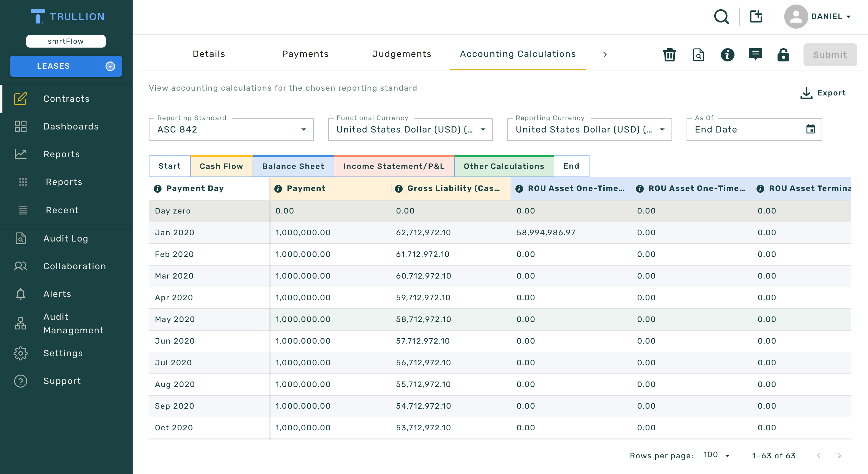Open comments via the speech bubble icon
The width and height of the screenshot is (868, 474).
pyautogui.click(x=756, y=55)
